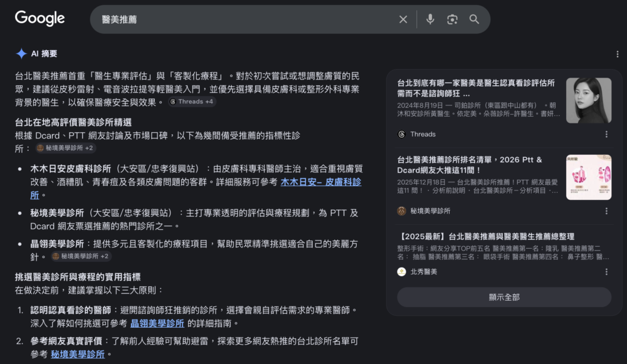627x364 pixels.
Task: Click 秘境美學診所 source icon in sidebar
Action: (x=401, y=211)
